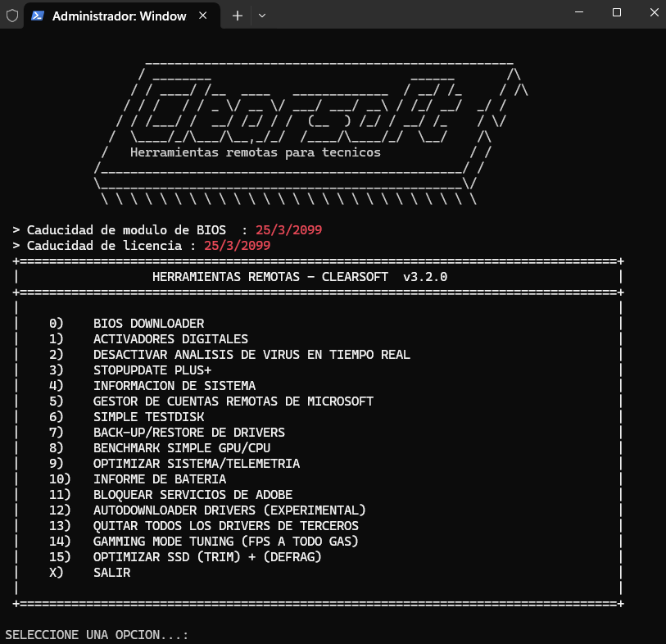666x644 pixels.
Task: Click 'Herramientas remotas para tecnicos' tagline
Action: pos(256,152)
